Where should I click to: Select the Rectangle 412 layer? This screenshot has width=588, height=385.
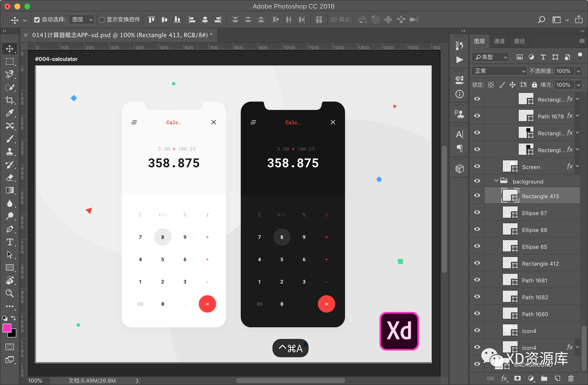(x=540, y=264)
